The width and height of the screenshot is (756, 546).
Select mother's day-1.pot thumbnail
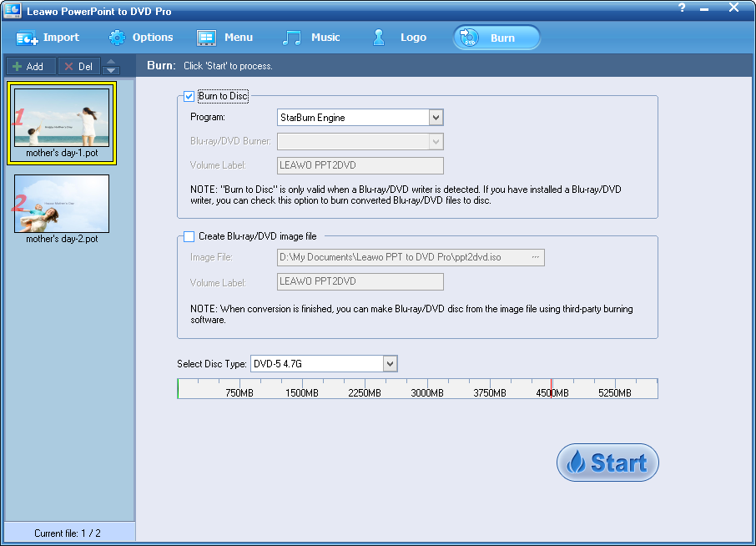coord(62,123)
